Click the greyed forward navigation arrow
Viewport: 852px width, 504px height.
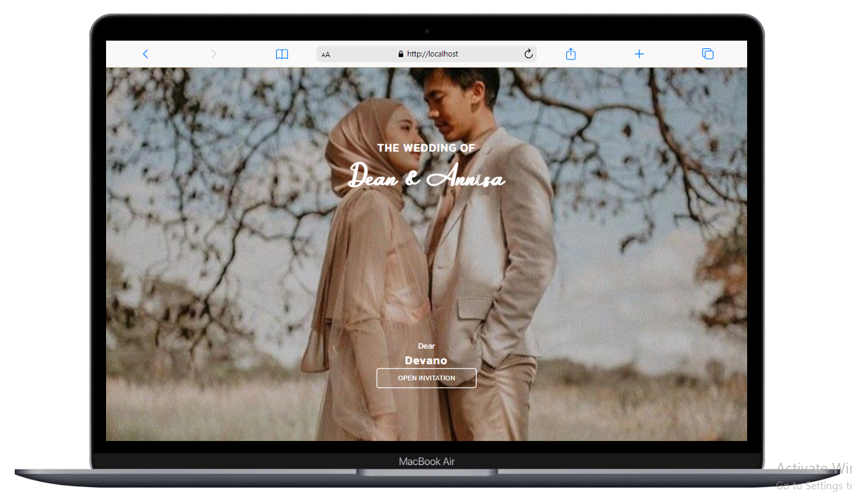[x=213, y=54]
